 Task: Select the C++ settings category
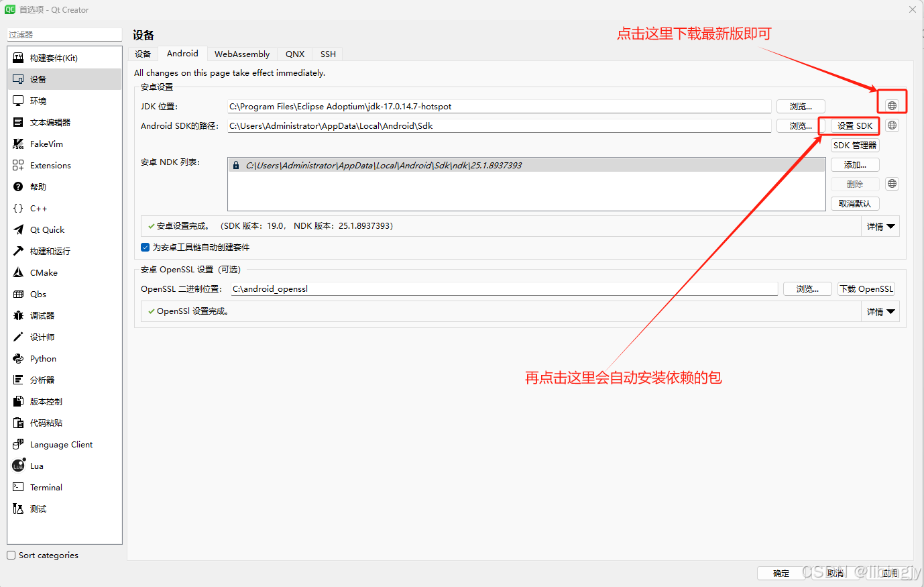click(64, 208)
